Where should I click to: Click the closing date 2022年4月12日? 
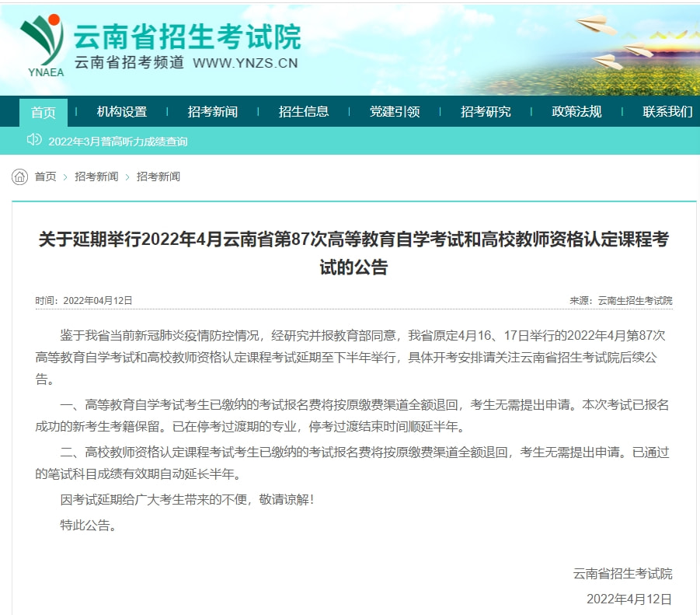pos(629,599)
